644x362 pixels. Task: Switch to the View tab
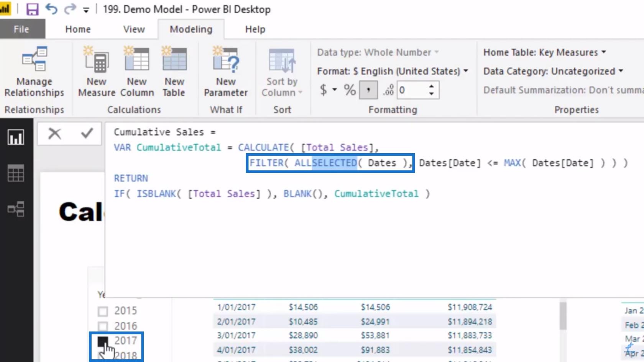point(134,29)
